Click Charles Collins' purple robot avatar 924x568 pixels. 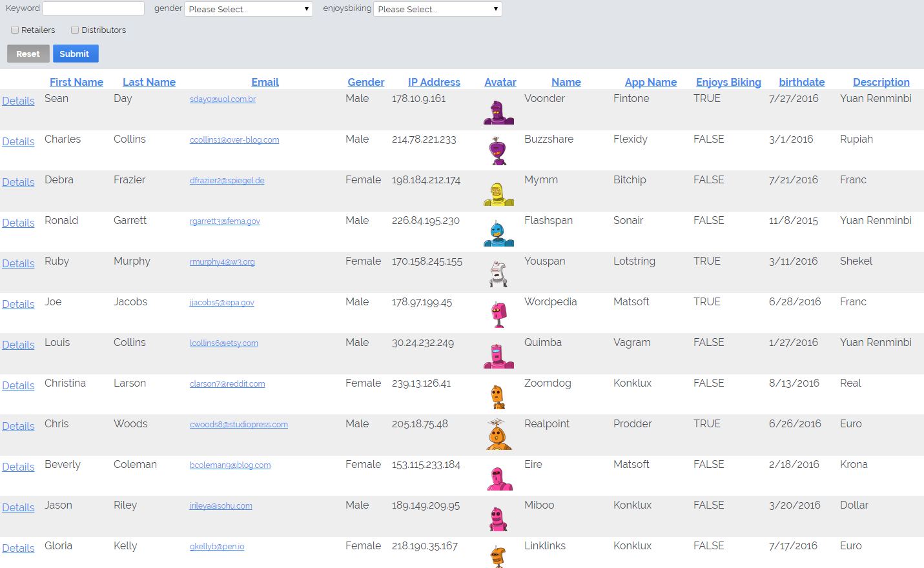pyautogui.click(x=498, y=152)
